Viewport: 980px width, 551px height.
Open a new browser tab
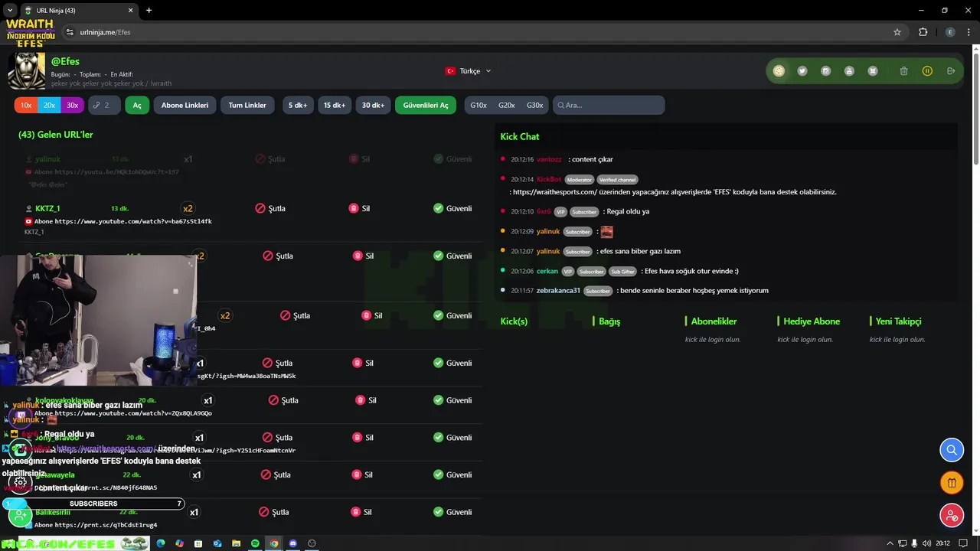pos(149,11)
